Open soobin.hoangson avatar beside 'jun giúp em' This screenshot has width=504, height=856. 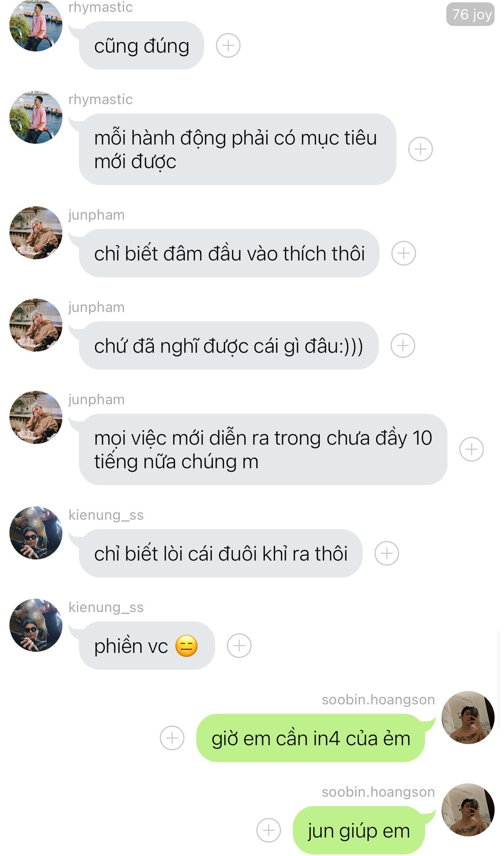pyautogui.click(x=468, y=810)
